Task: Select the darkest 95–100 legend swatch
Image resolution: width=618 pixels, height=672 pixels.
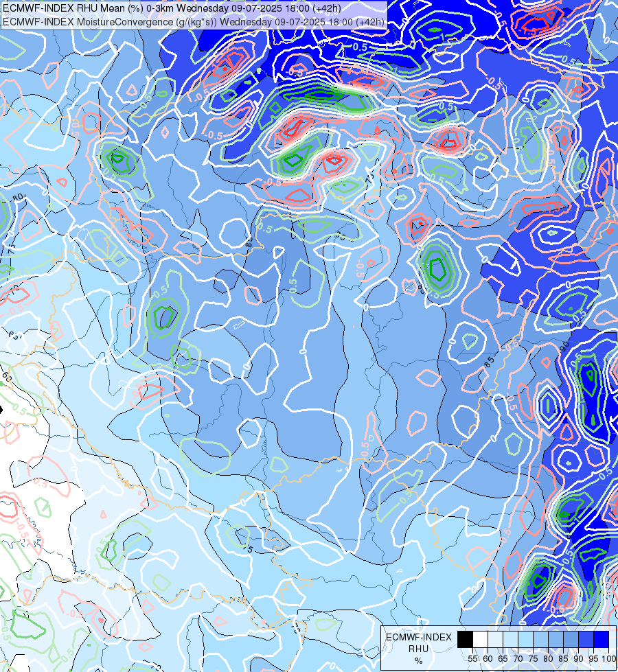Action: click(602, 639)
